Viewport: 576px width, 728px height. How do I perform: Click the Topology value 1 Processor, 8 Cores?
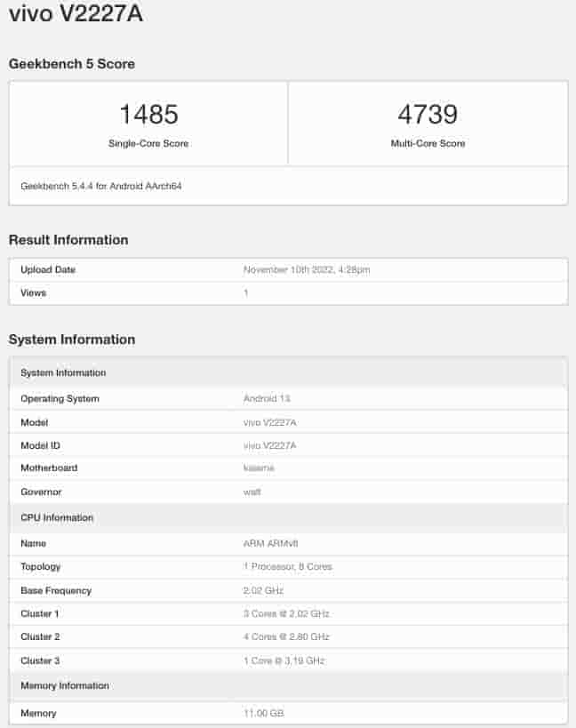(288, 566)
